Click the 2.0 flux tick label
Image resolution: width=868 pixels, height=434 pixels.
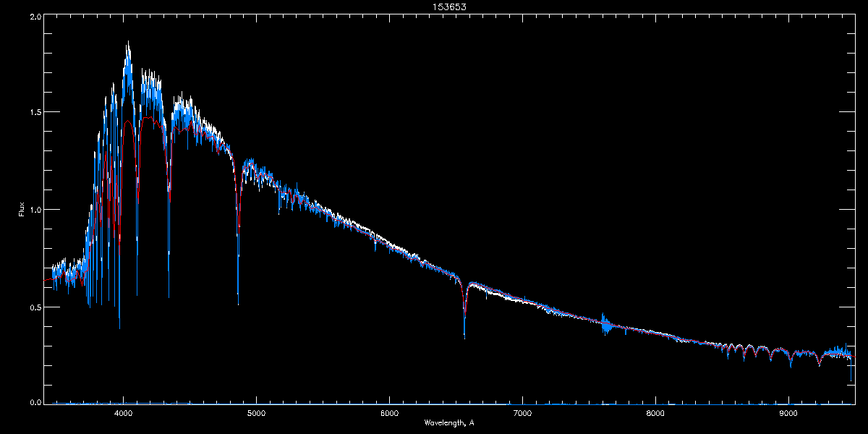pyautogui.click(x=35, y=17)
